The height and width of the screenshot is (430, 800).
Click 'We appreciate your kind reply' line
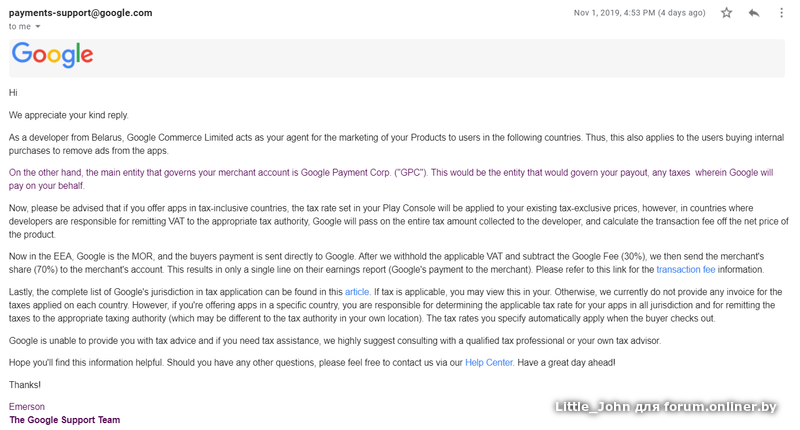69,115
